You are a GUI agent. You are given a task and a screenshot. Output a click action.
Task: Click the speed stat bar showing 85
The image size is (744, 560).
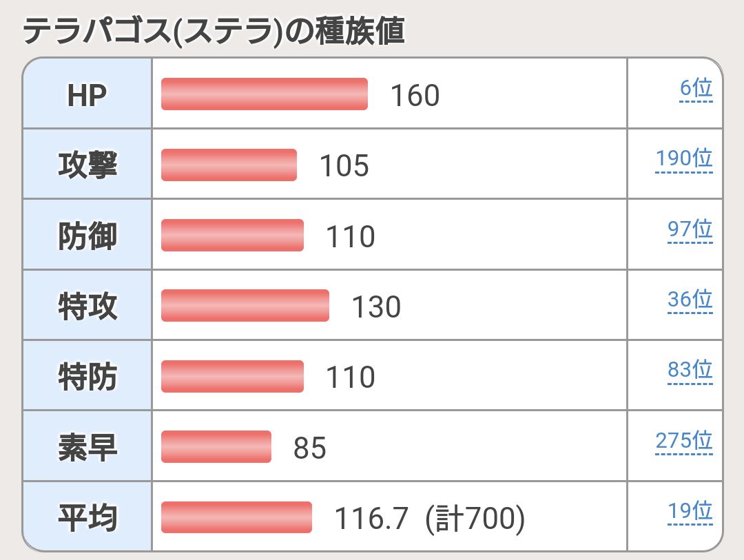click(x=216, y=447)
